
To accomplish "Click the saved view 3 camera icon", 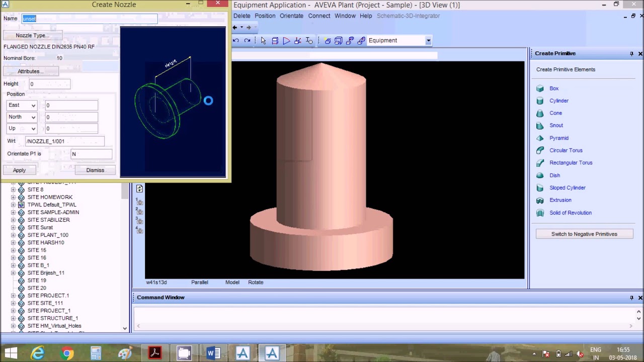I will tap(139, 221).
